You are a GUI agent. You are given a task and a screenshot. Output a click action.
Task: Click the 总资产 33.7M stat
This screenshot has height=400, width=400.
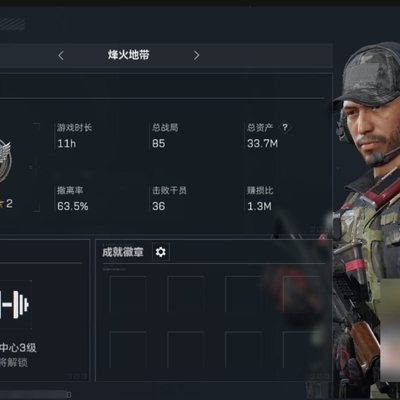[x=263, y=136]
